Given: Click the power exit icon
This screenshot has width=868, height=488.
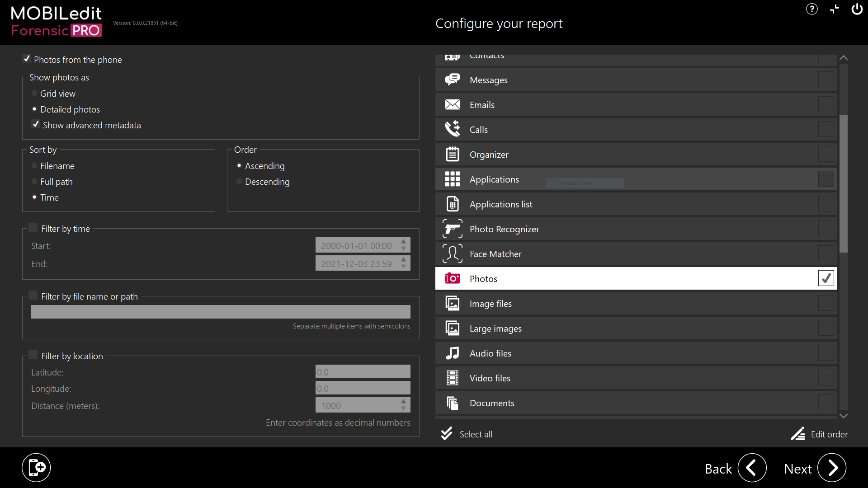Looking at the screenshot, I should click(857, 9).
